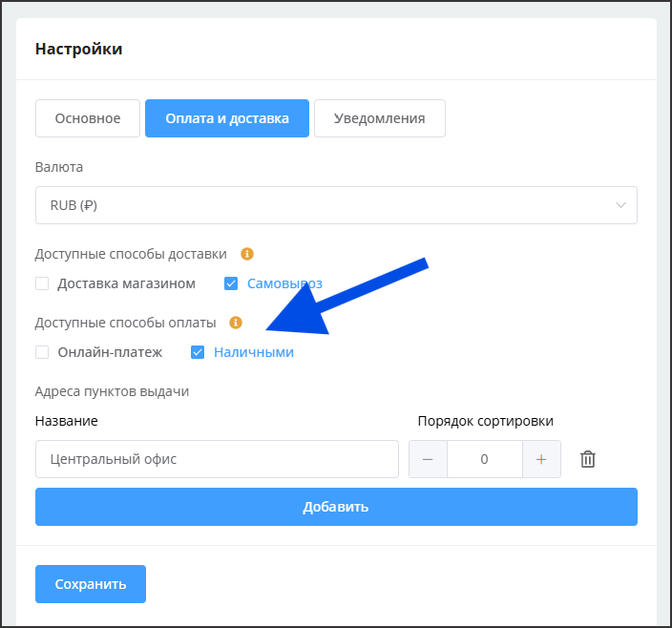This screenshot has width=672, height=628.
Task: Select the Оплата и доставка tab
Action: click(x=227, y=118)
